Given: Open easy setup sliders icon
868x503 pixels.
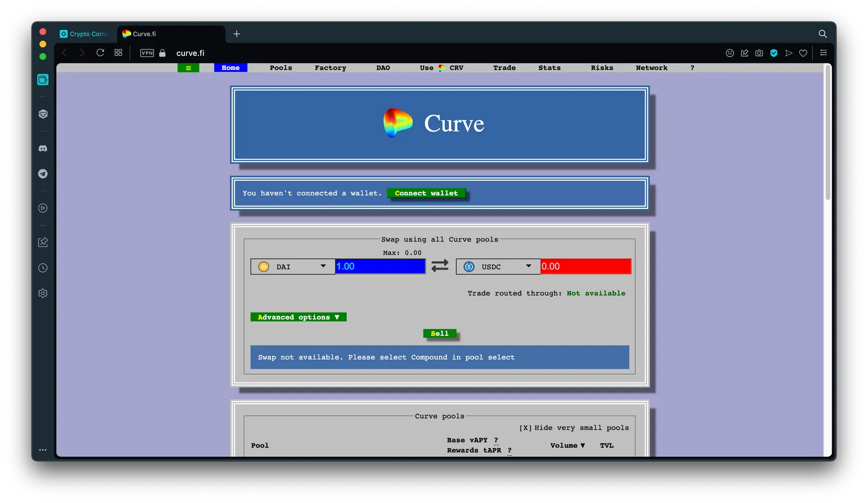Looking at the screenshot, I should pyautogui.click(x=823, y=53).
